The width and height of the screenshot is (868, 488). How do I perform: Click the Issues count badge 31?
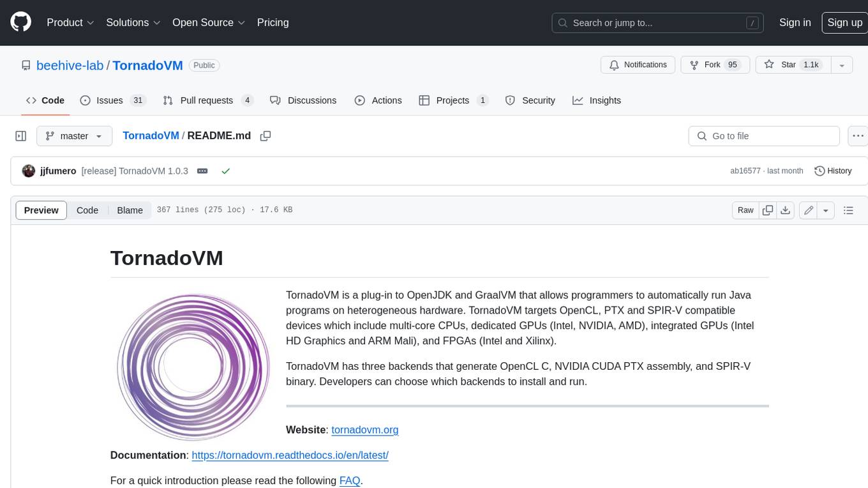click(138, 100)
